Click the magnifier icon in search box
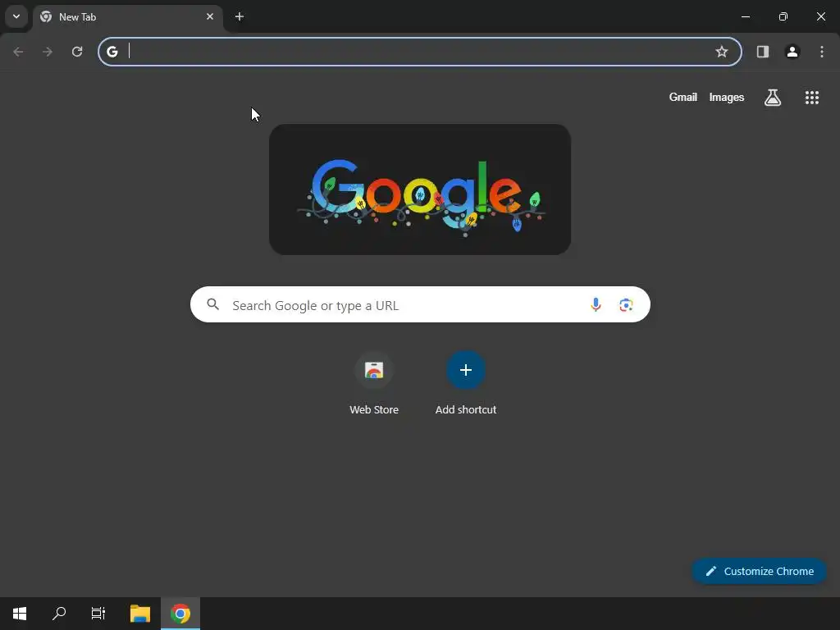This screenshot has width=840, height=630. 213,304
